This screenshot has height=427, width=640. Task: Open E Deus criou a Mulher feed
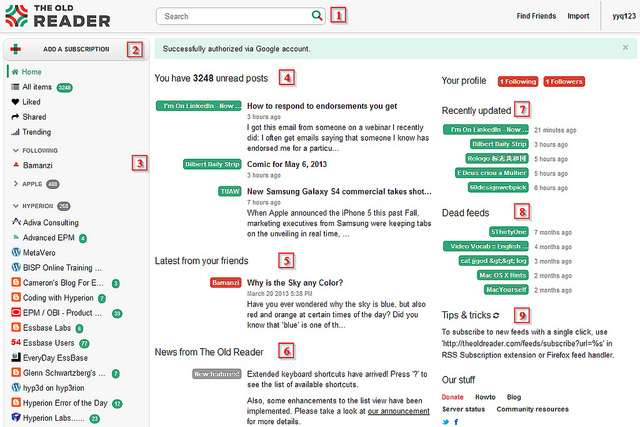click(492, 173)
